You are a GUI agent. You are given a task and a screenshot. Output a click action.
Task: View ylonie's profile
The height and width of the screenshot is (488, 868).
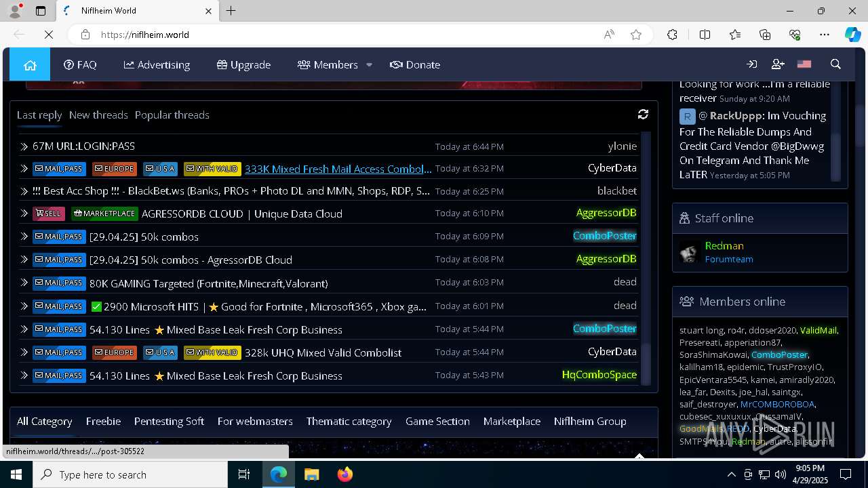click(622, 146)
